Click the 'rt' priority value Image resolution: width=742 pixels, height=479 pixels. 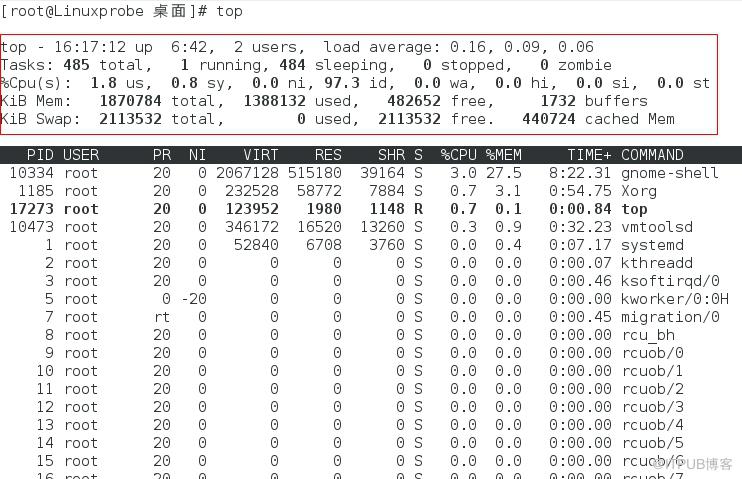click(x=162, y=317)
